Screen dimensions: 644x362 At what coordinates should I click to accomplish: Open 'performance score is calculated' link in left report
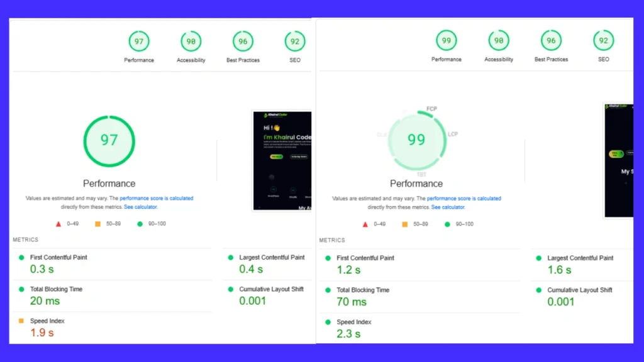(x=157, y=198)
